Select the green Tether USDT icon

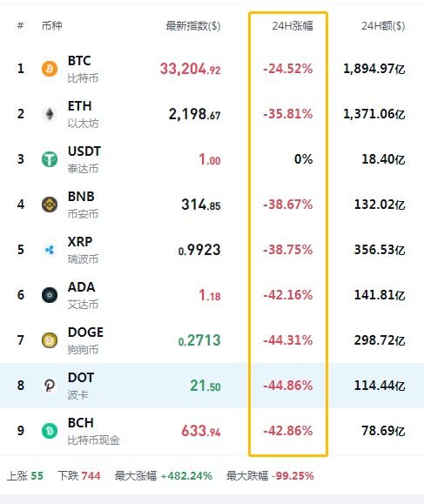pyautogui.click(x=50, y=159)
